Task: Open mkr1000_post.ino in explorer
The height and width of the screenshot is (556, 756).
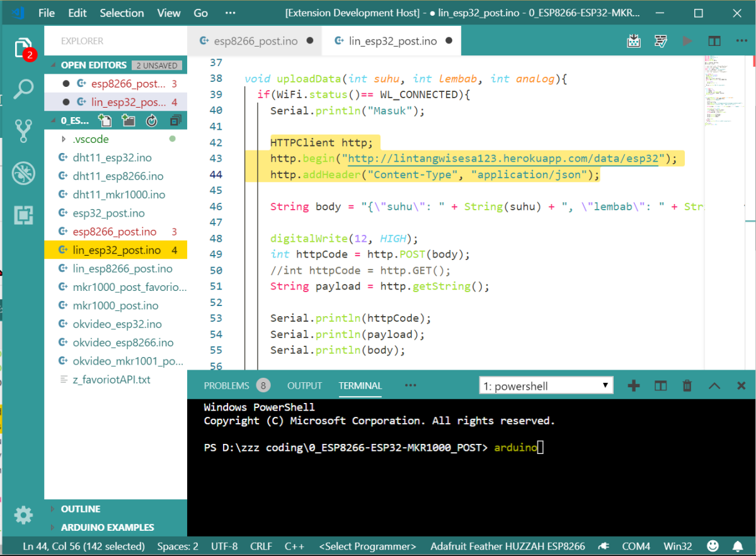Action: pos(115,305)
